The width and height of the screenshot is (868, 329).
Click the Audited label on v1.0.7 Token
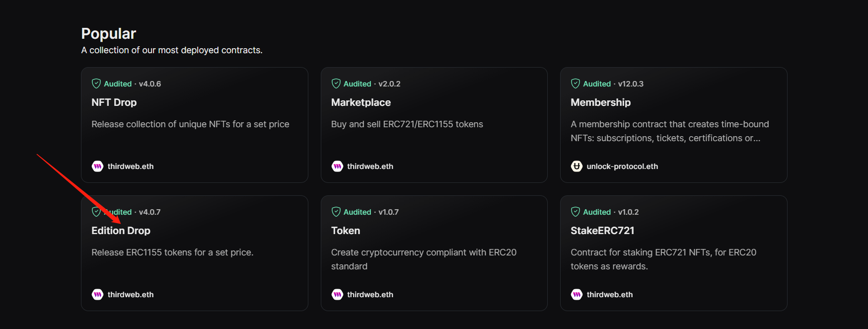coord(357,212)
